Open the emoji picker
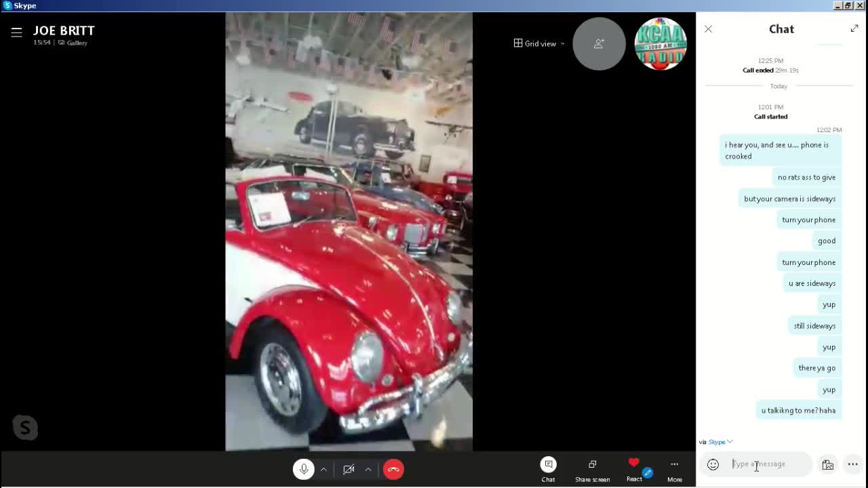The height and width of the screenshot is (488, 868). pyautogui.click(x=713, y=464)
